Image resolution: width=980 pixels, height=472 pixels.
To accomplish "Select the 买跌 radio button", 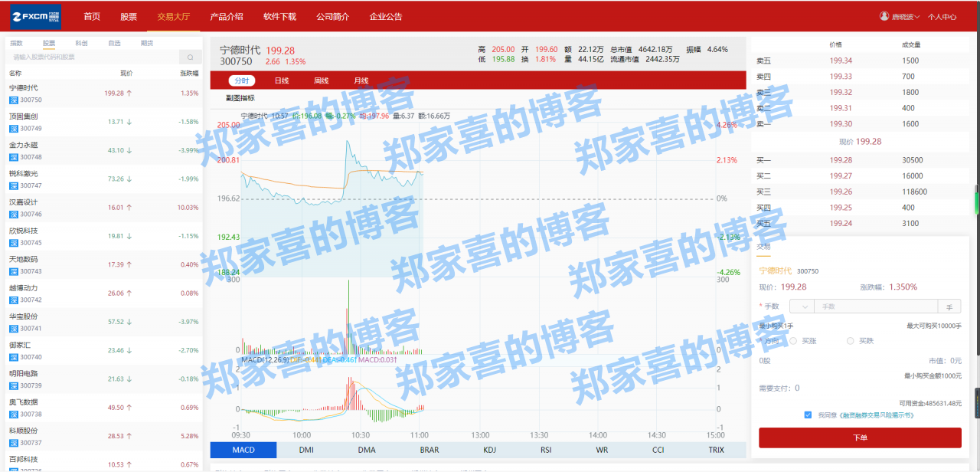I will pyautogui.click(x=850, y=341).
